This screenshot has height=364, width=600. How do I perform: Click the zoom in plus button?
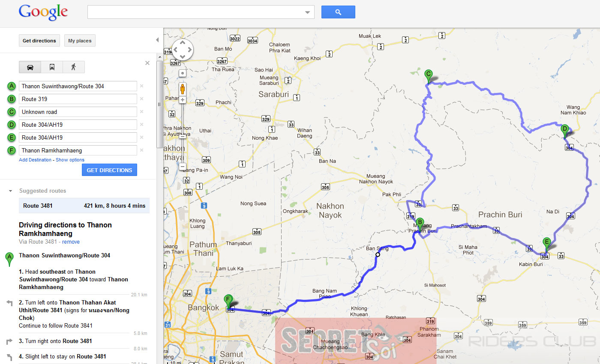tap(183, 100)
